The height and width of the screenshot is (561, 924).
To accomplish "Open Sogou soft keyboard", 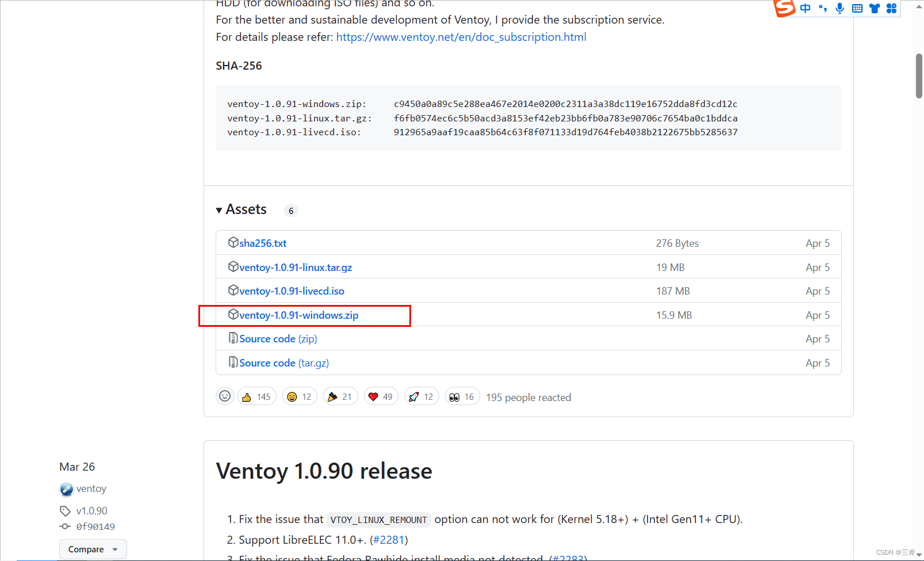I will 857,8.
